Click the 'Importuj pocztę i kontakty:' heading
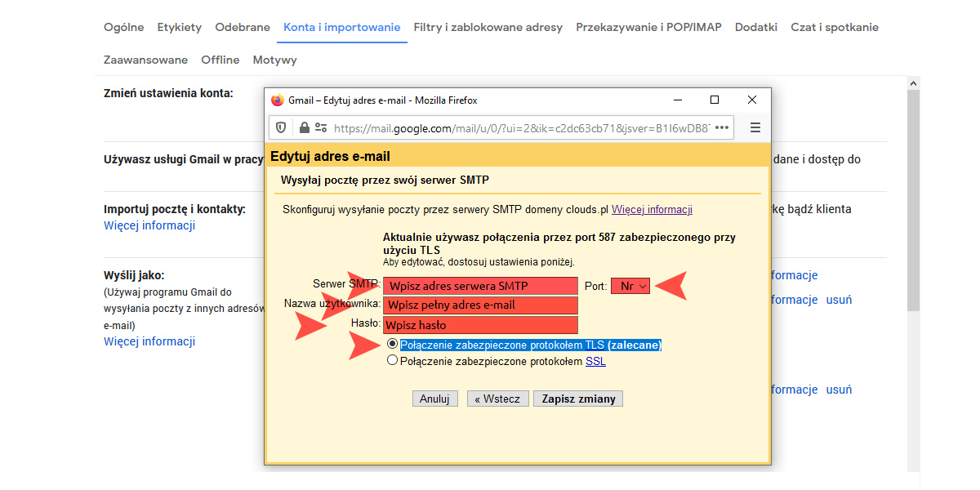The width and height of the screenshot is (980, 490). (x=175, y=209)
